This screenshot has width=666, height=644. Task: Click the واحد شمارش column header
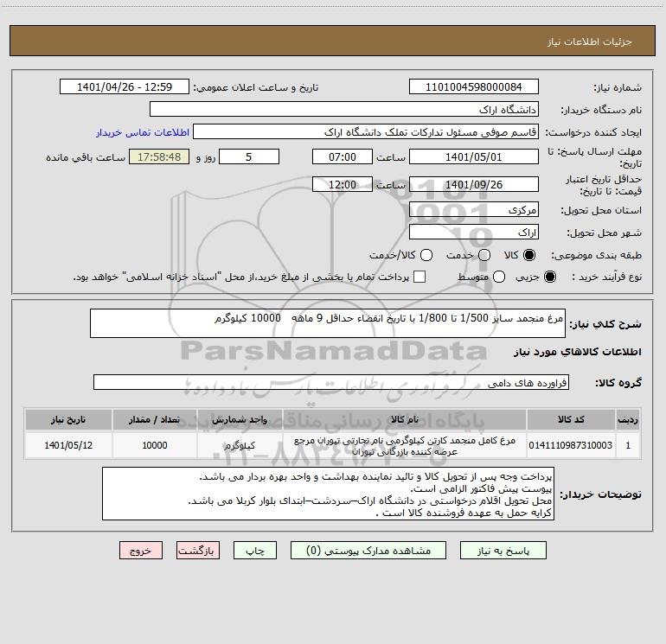[x=240, y=420]
